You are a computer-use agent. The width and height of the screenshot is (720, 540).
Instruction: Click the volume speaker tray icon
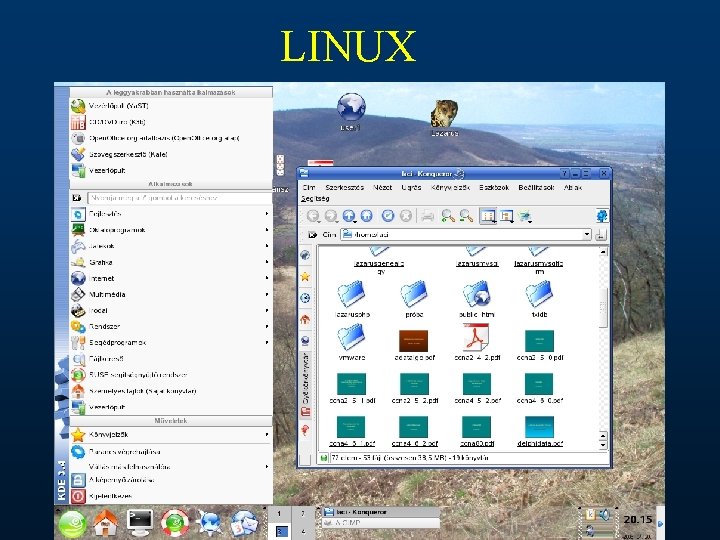(x=605, y=515)
